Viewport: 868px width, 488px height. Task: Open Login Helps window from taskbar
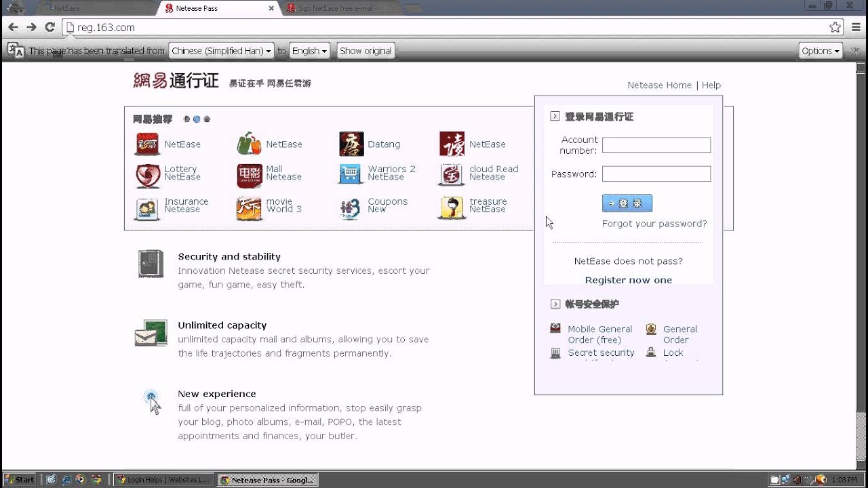[x=163, y=480]
